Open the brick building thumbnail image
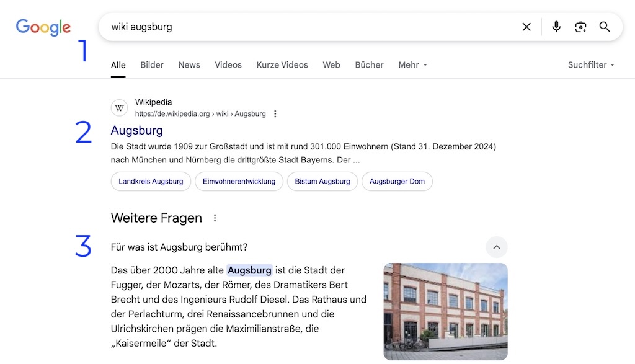 click(445, 312)
